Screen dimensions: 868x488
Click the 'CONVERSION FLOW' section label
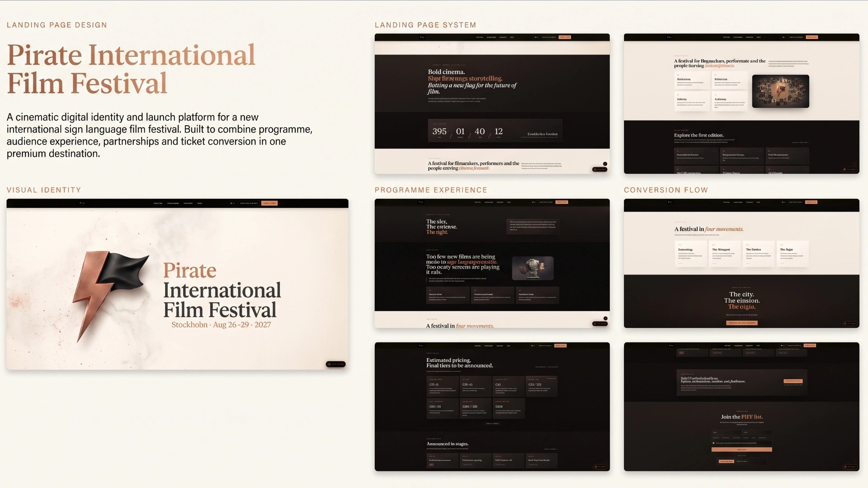[x=666, y=190]
